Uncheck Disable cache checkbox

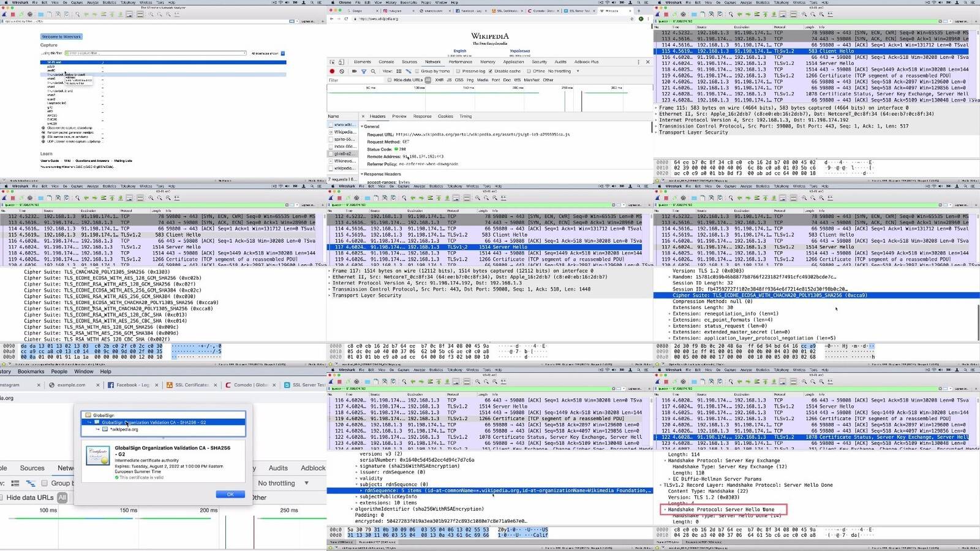pos(490,71)
